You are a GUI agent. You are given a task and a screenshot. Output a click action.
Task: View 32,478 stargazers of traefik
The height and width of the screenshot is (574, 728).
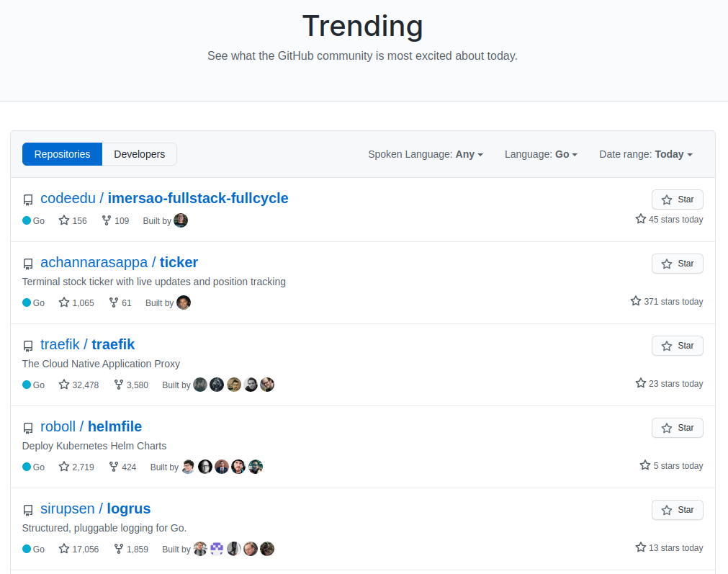tap(79, 385)
